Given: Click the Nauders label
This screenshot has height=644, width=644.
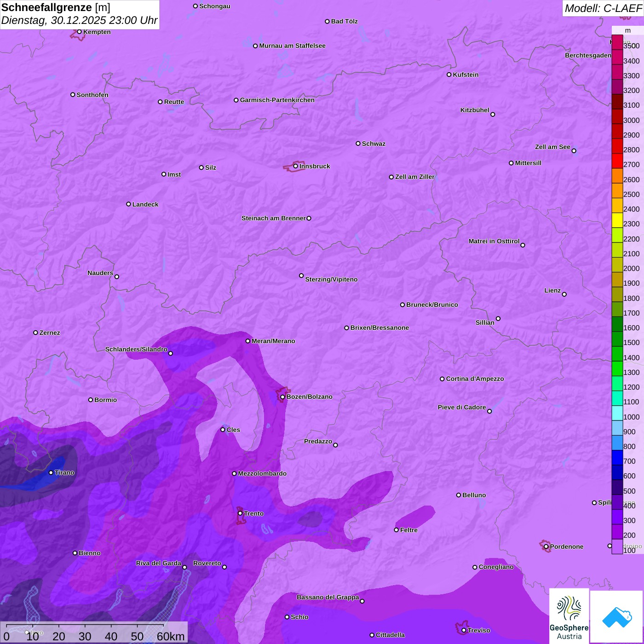Looking at the screenshot, I should pyautogui.click(x=100, y=273).
